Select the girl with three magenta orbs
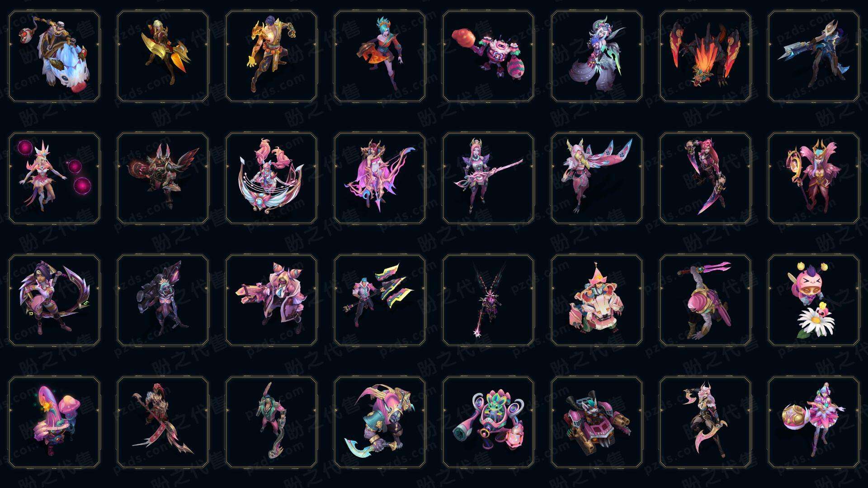868x488 pixels. pos(54,178)
